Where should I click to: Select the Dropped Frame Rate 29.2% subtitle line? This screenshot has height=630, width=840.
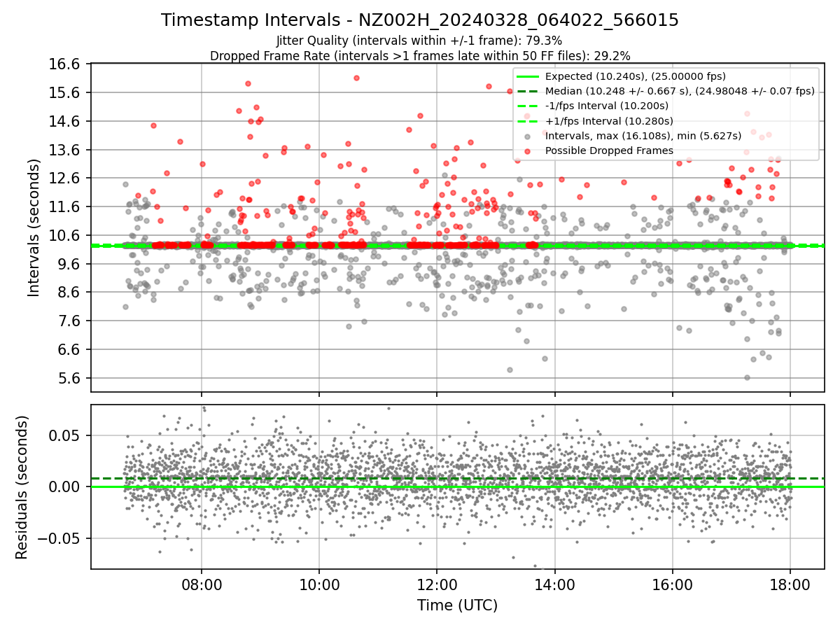pyautogui.click(x=420, y=55)
